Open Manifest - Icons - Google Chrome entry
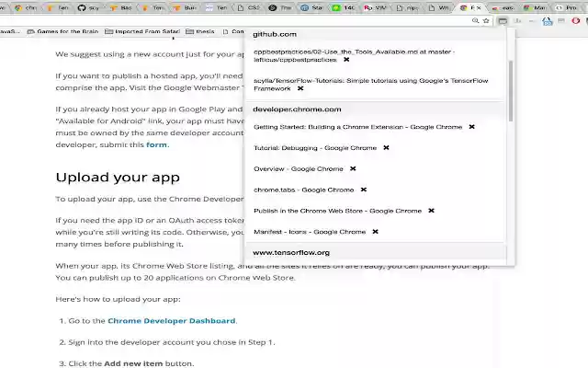The height and width of the screenshot is (368, 588). click(310, 232)
